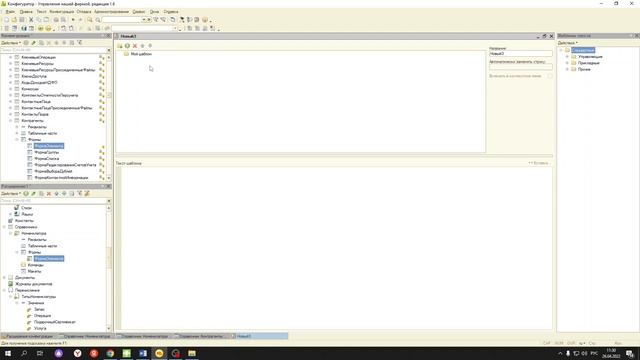Collapse the Справочники node in extension tree
Screen dimensions: 640x360
[x=4, y=227]
